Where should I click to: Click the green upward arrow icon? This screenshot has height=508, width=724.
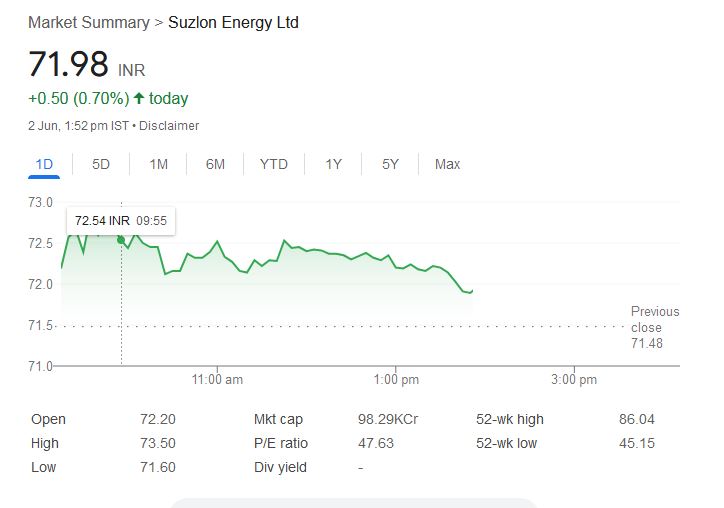(139, 98)
